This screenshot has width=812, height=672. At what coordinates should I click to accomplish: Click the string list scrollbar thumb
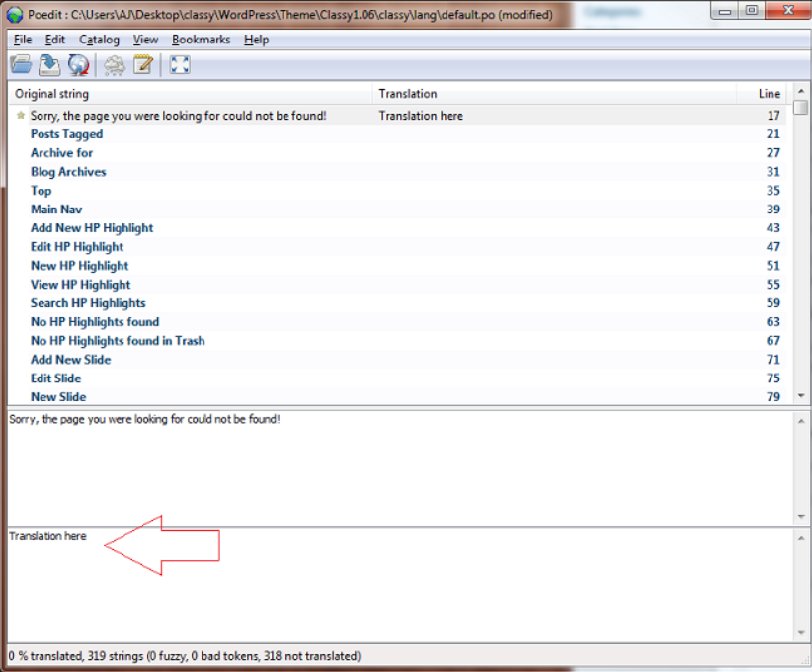(801, 108)
